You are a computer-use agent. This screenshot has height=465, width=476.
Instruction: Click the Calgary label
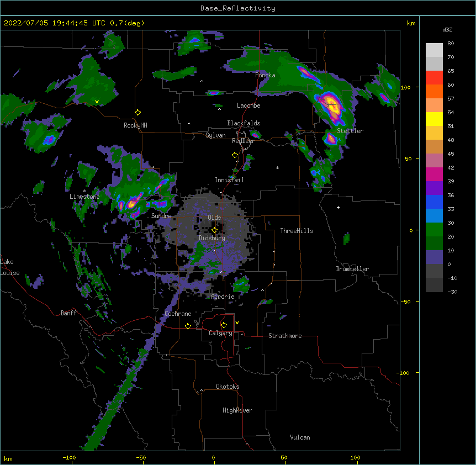220,333
